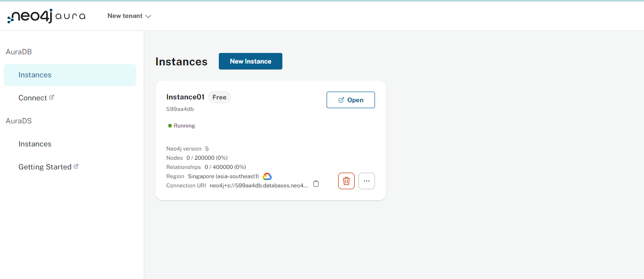
Task: Open the Getting Started link
Action: (x=45, y=166)
